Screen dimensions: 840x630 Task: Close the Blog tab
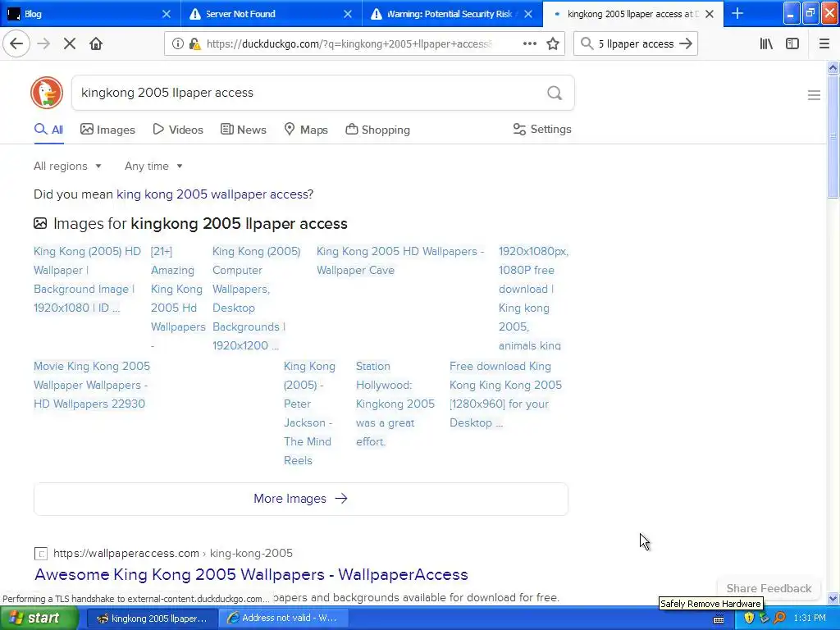pos(167,14)
